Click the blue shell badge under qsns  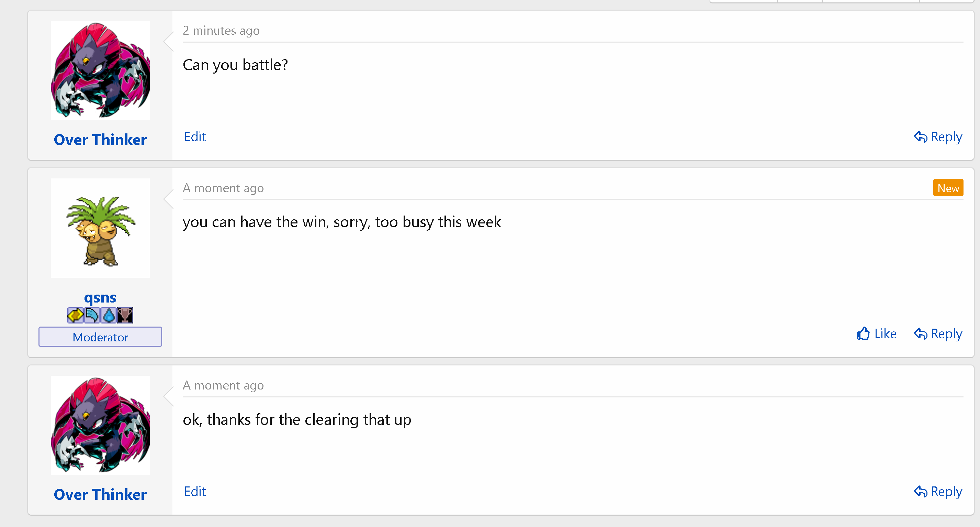[x=92, y=315]
